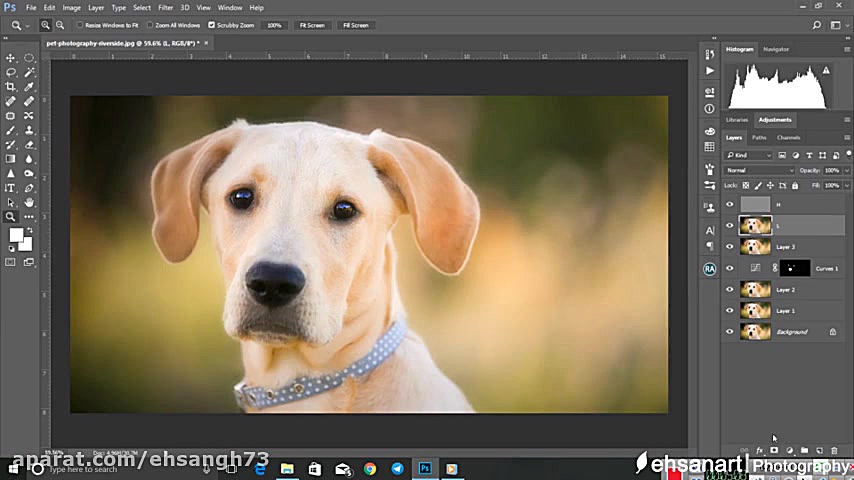Hide the Background layer visibility eye
Image resolution: width=854 pixels, height=480 pixels.
pyautogui.click(x=729, y=332)
